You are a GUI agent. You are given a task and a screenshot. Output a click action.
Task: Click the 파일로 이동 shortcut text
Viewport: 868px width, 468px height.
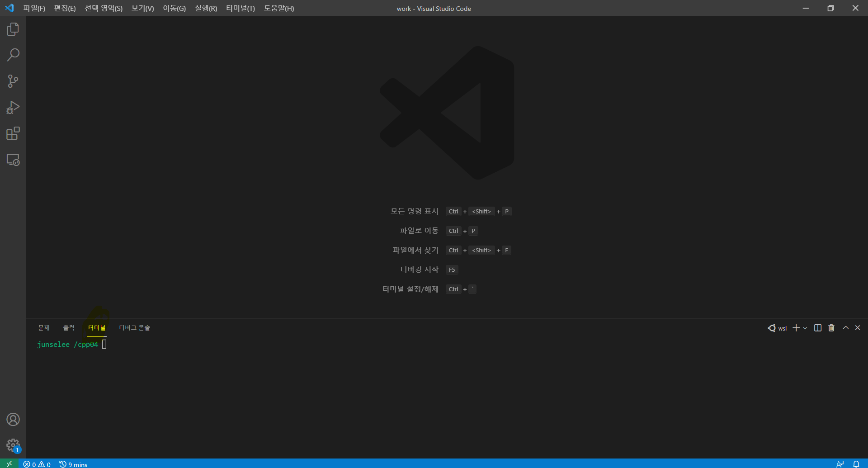419,231
